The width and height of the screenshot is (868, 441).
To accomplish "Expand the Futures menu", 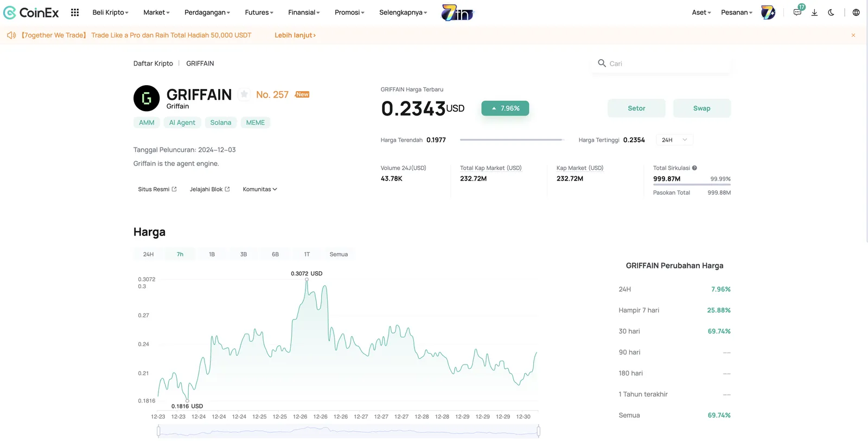I will (x=259, y=12).
